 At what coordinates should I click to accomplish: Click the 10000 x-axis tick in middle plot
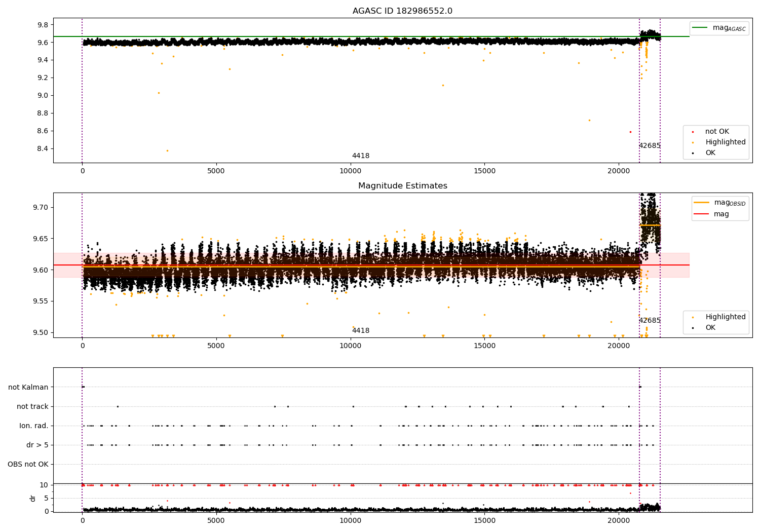coord(351,346)
